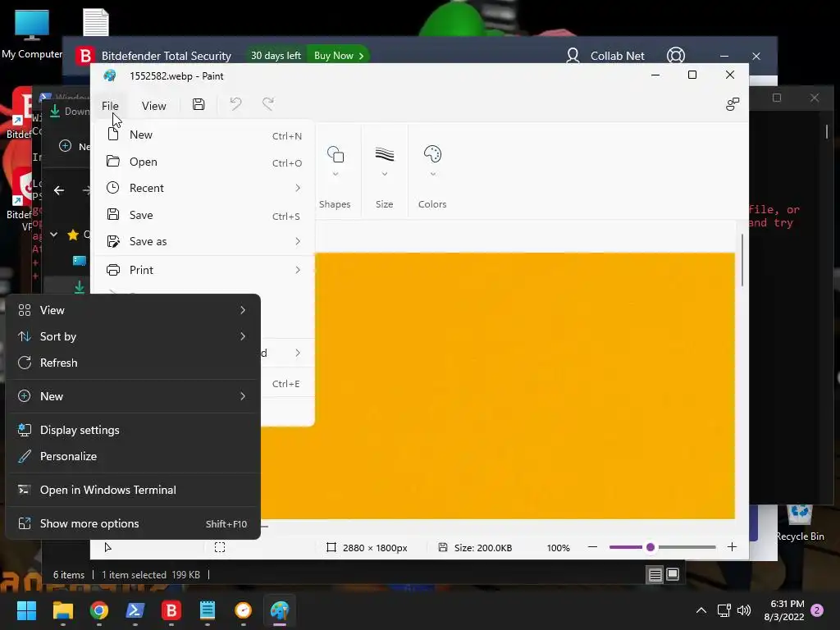Open Chrome from taskbar
Image resolution: width=840 pixels, height=630 pixels.
pos(99,610)
